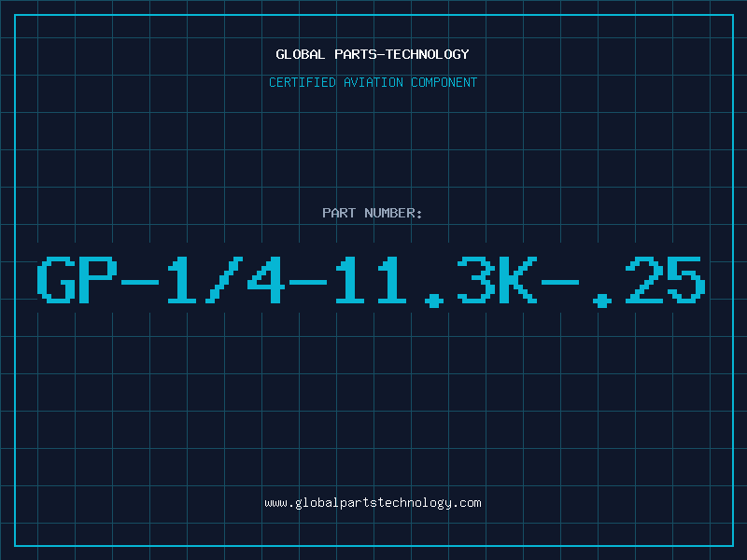The width and height of the screenshot is (747, 560).
Task: Open the www.globalpartstechnology.com link
Action: (373, 503)
